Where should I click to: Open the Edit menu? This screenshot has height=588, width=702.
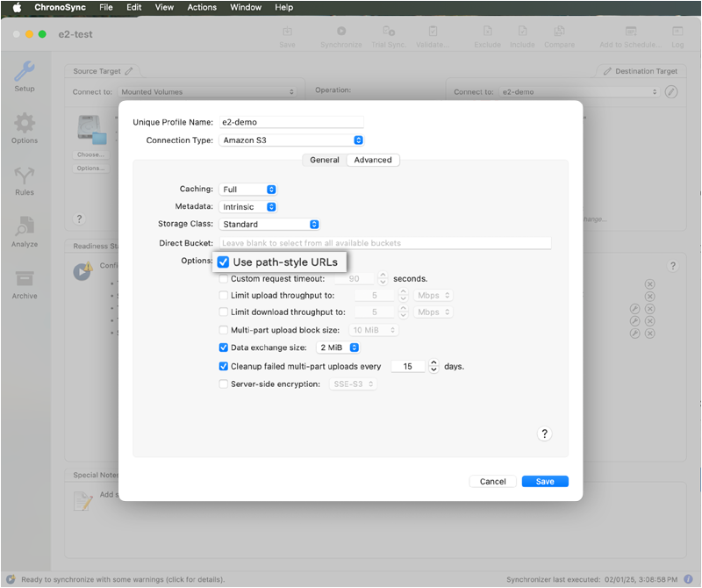(134, 7)
